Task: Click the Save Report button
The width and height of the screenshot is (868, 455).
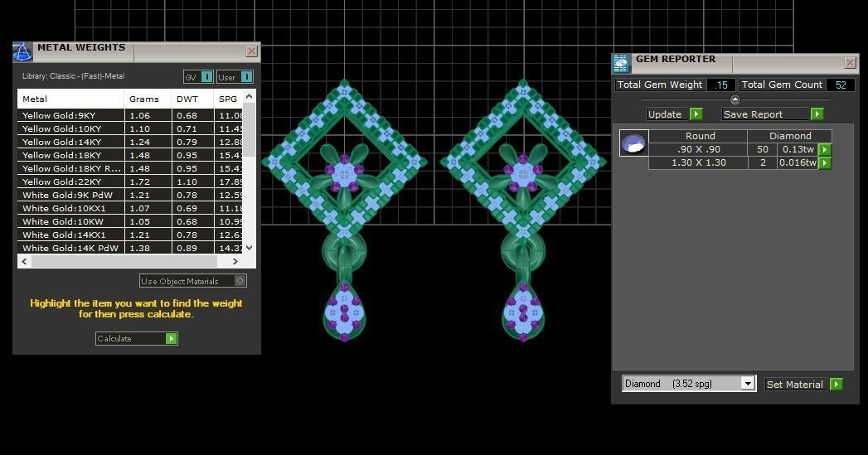Action: point(765,114)
